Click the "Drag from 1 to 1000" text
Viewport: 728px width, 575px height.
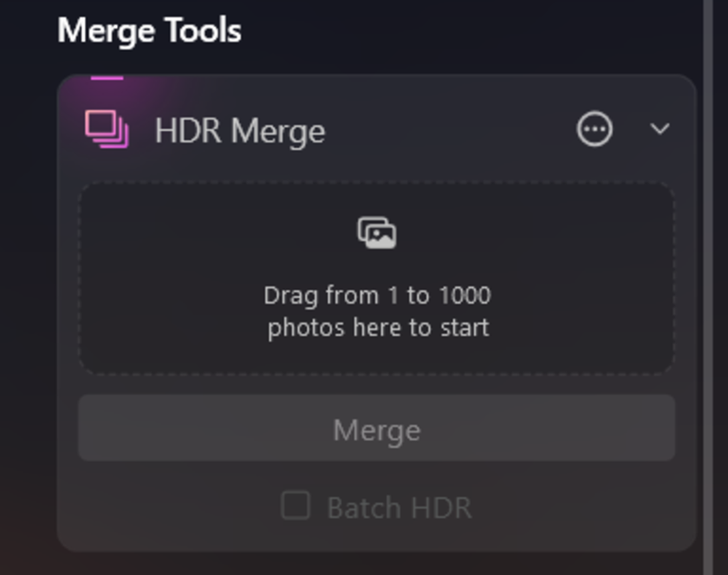(377, 296)
